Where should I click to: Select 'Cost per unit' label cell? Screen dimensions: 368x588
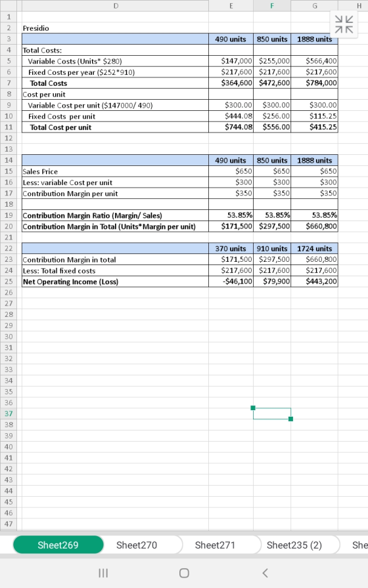click(x=115, y=94)
